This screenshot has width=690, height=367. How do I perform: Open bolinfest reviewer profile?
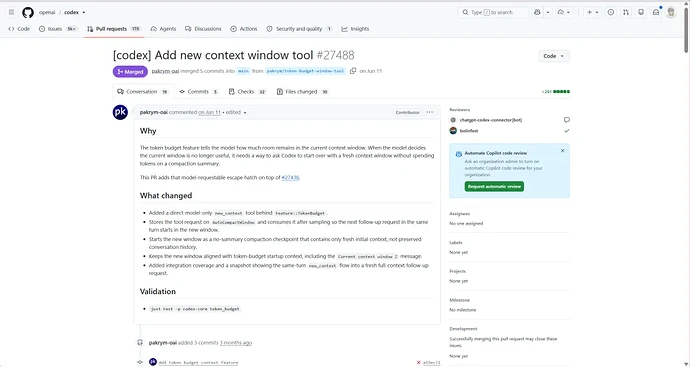(x=469, y=131)
